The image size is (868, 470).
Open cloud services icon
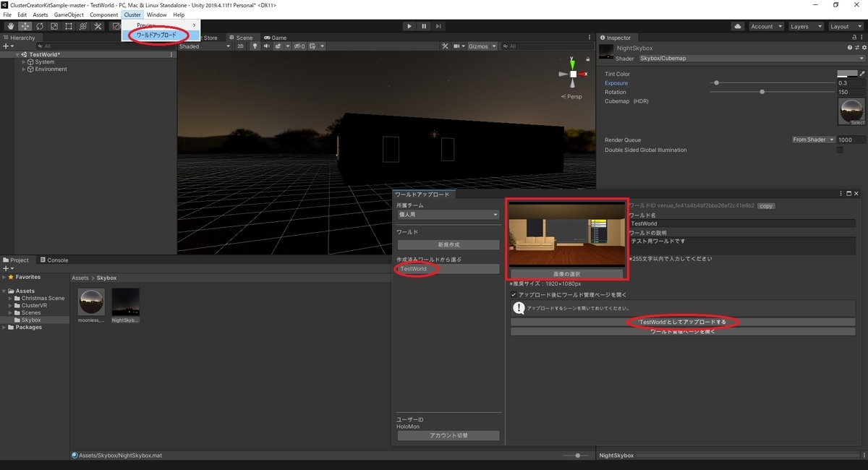click(x=737, y=26)
